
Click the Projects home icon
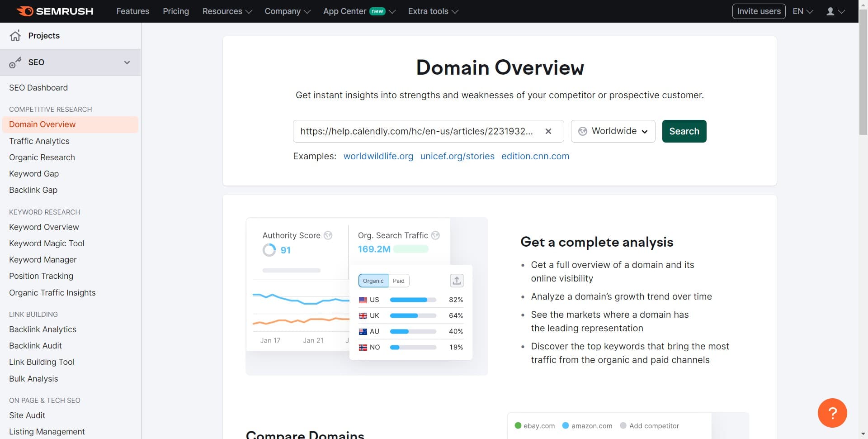[x=15, y=36]
